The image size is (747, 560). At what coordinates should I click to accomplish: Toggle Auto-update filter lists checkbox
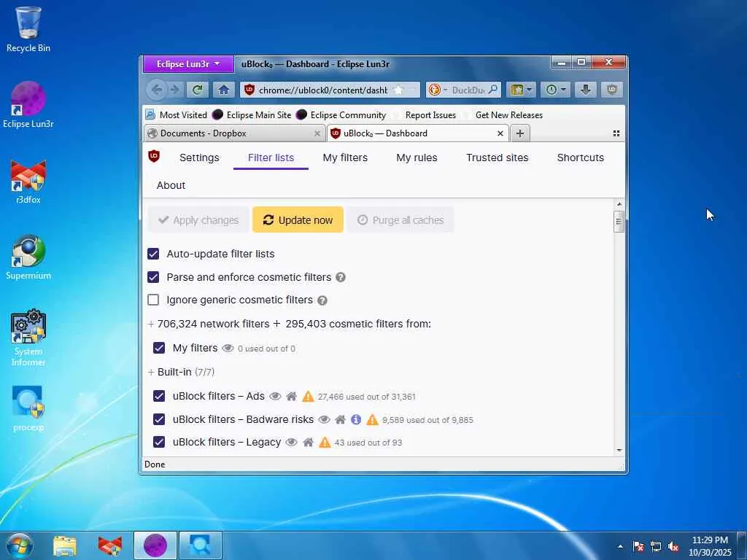click(153, 254)
